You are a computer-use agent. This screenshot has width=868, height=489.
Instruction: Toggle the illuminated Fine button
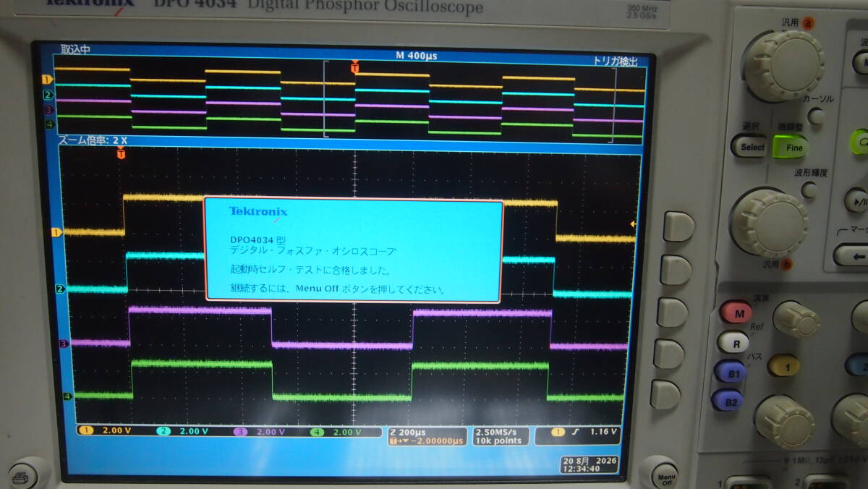[791, 147]
